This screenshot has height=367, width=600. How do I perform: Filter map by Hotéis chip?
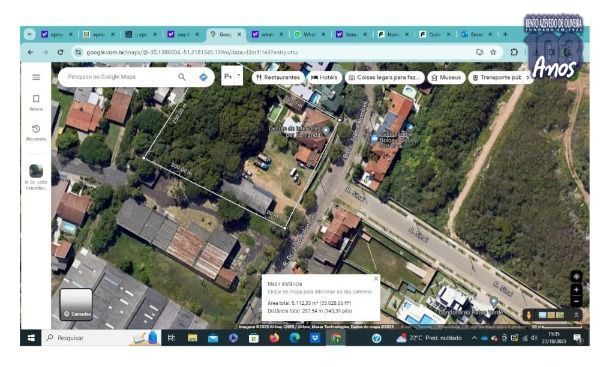tap(324, 77)
